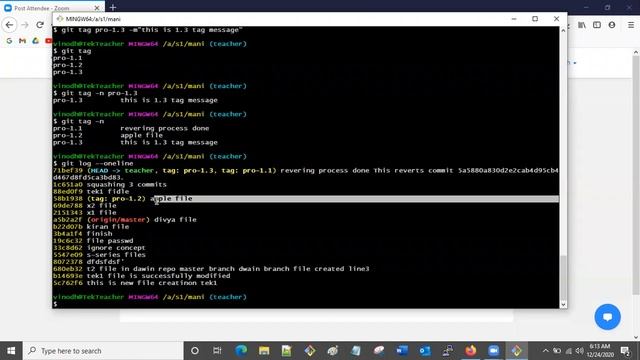Click commit line 'b22d07b kiran file'
Viewport: 640px width, 360px height.
[x=91, y=227]
